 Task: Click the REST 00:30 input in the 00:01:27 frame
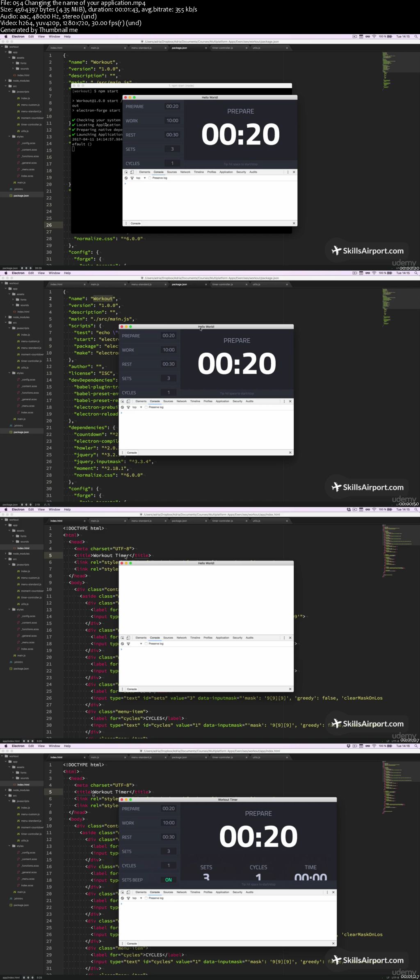coord(169,837)
